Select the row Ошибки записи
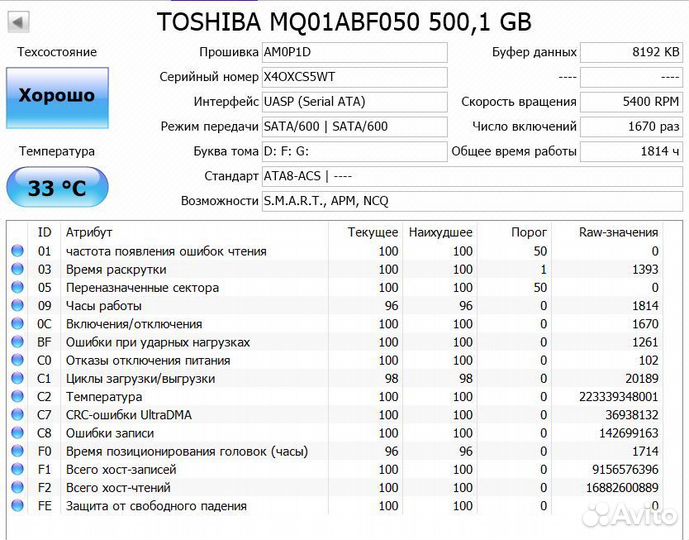Screen dimensions: 689x540 335,433
